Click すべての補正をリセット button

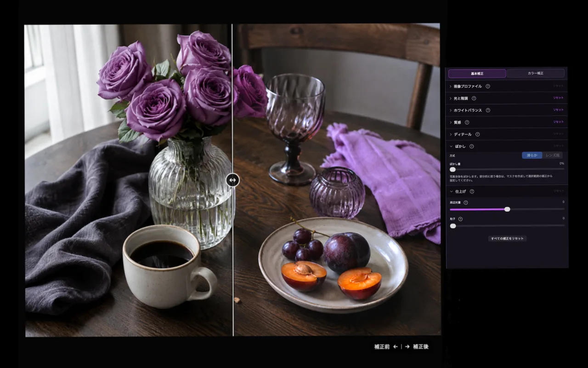click(507, 238)
